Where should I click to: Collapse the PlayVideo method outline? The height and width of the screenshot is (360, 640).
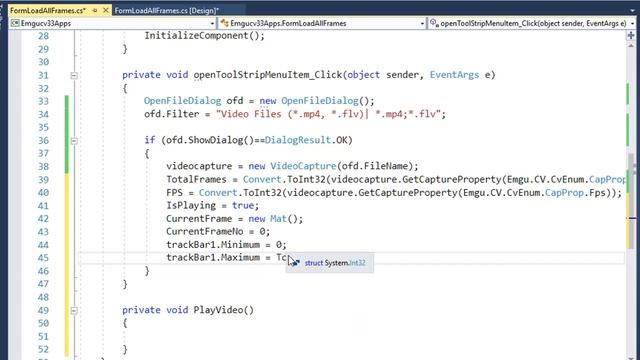[x=74, y=311]
